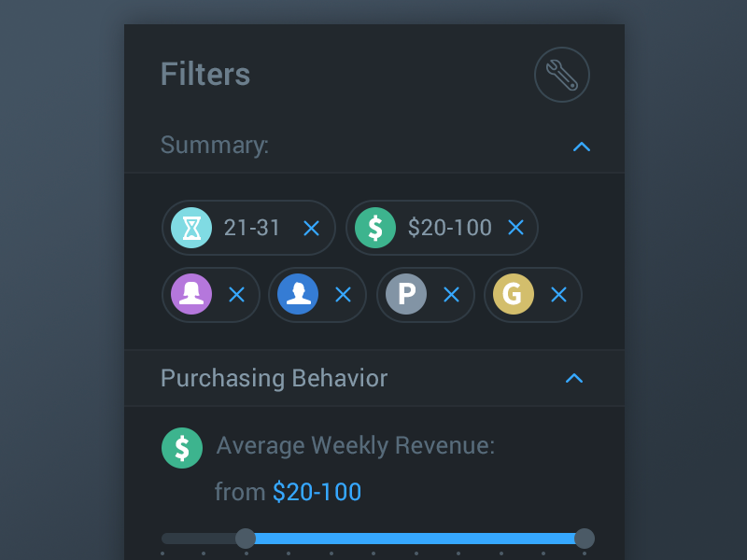Click the Filters panel title

pos(204,75)
